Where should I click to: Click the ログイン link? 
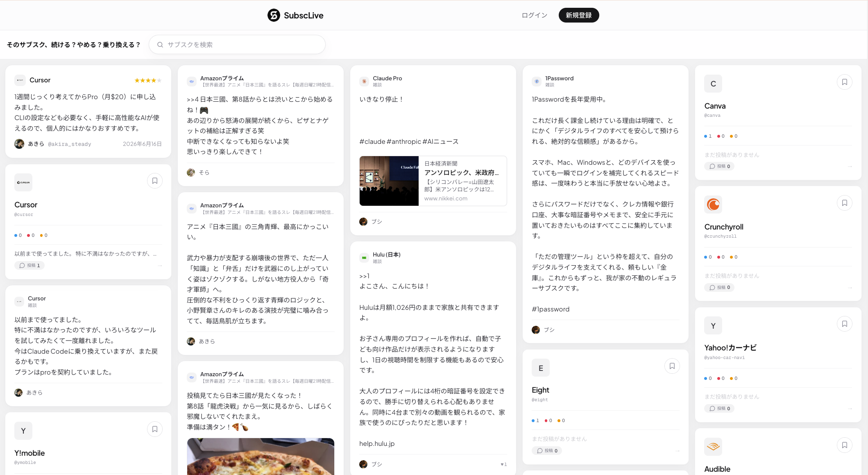click(534, 15)
